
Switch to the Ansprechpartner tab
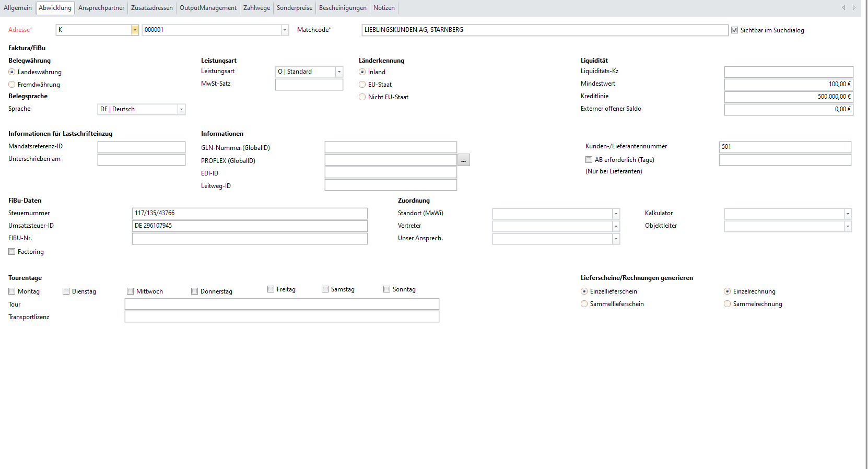pos(101,8)
